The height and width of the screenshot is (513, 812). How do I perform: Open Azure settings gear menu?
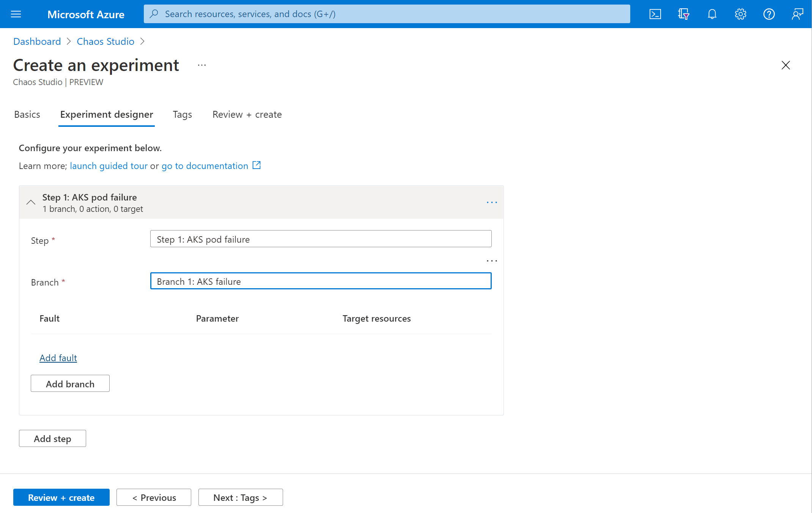[740, 14]
